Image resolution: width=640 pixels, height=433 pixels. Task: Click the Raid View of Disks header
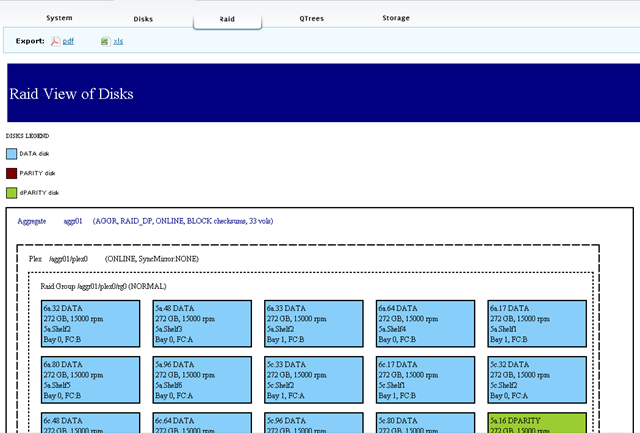tap(71, 95)
